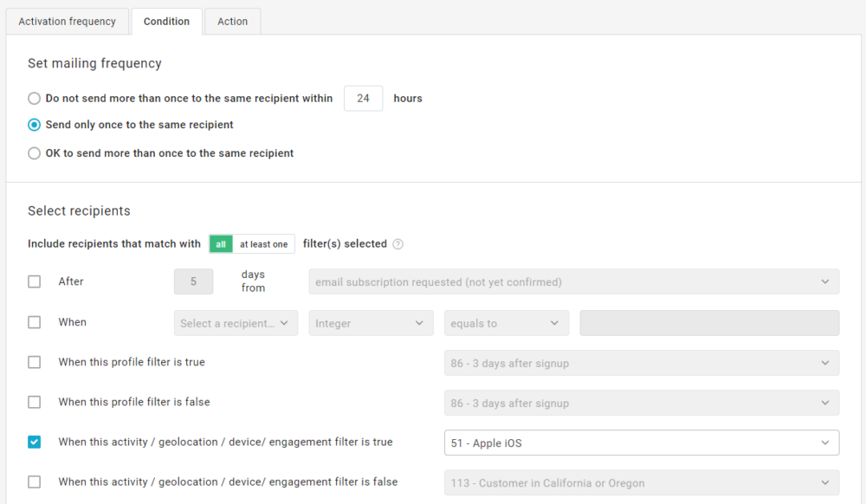Enable 'When this profile filter is true' checkbox
The width and height of the screenshot is (866, 504).
click(34, 362)
